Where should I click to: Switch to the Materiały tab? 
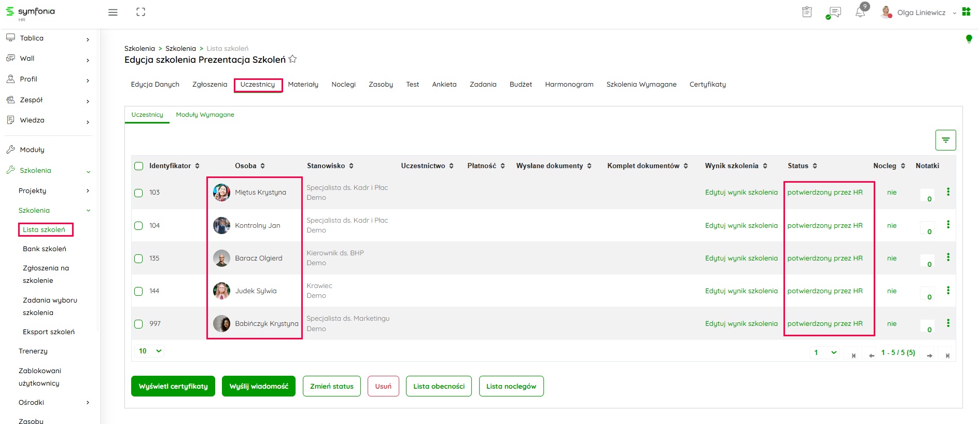click(x=303, y=85)
